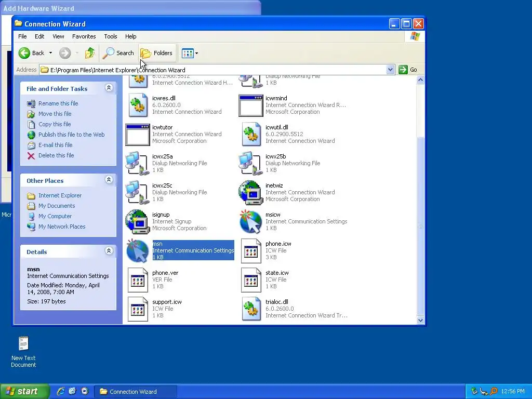Image resolution: width=532 pixels, height=399 pixels.
Task: Open the Edit menu
Action: [39, 36]
